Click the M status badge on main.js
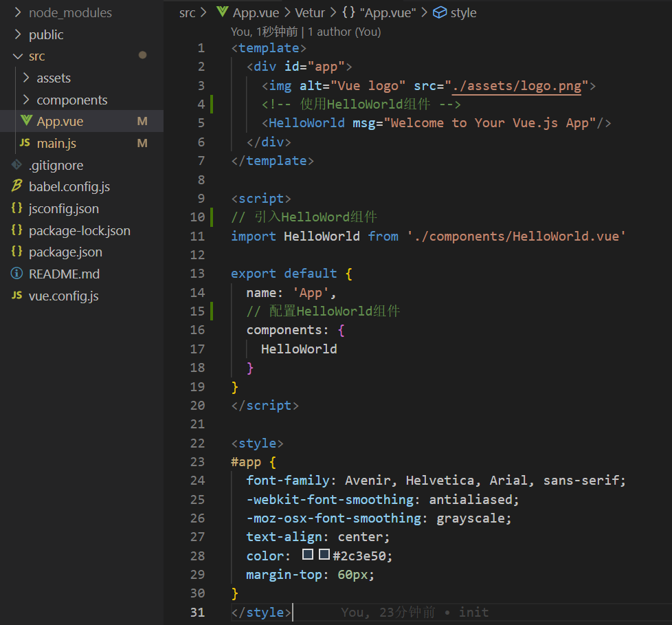 142,143
